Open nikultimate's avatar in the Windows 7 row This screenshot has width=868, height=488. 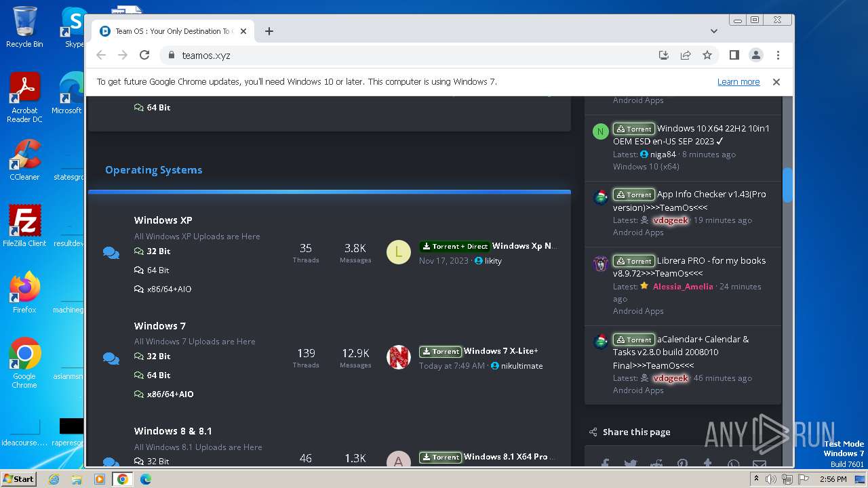(399, 357)
